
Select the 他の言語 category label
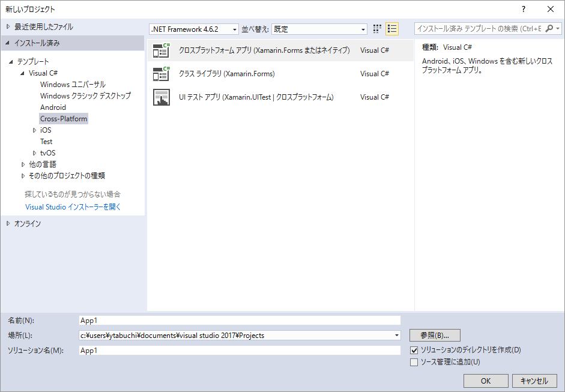(43, 164)
